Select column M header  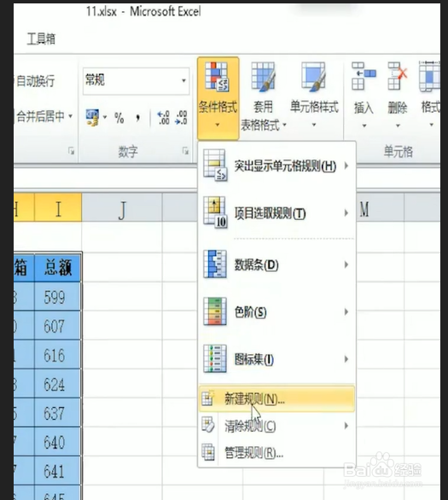point(381,208)
